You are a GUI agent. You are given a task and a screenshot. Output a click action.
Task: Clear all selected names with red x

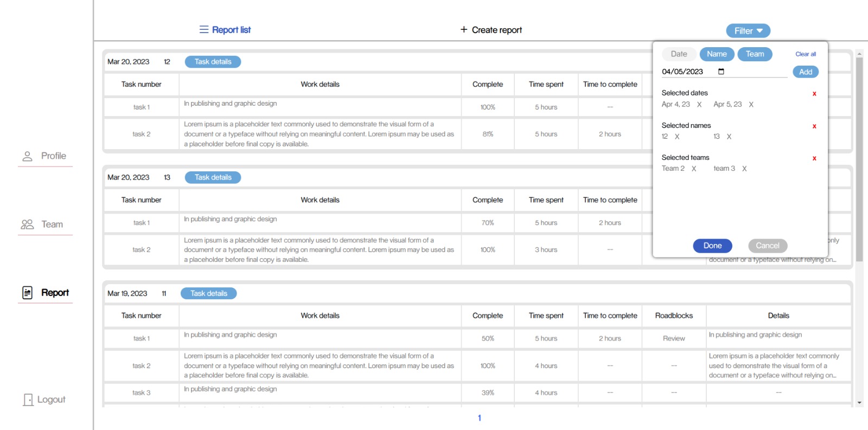click(814, 126)
